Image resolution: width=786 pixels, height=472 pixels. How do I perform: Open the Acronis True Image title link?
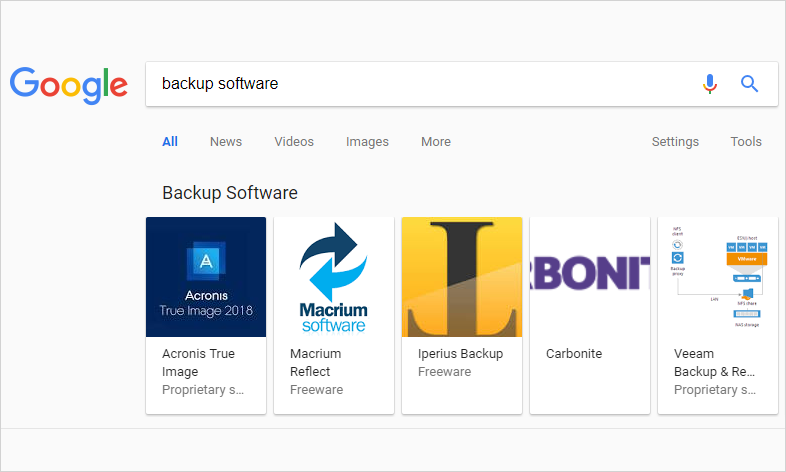198,363
